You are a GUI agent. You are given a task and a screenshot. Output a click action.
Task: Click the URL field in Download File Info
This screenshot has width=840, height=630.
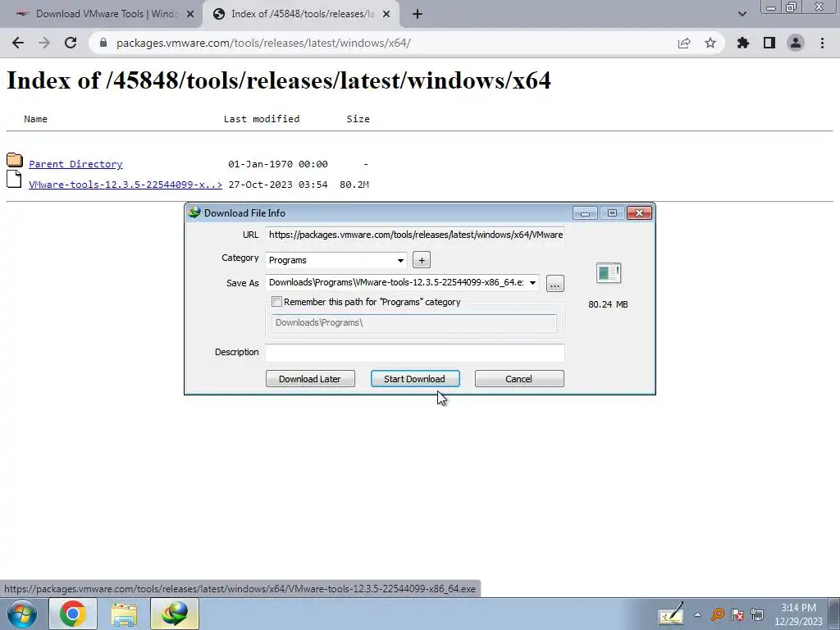click(x=415, y=235)
